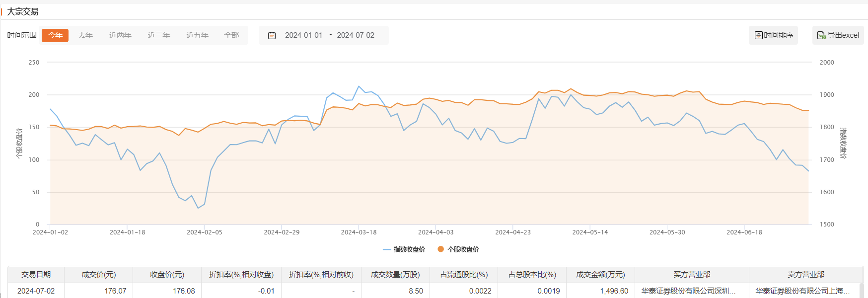Toggle the 个股收盘价 series label in legend
Image resolution: width=868 pixels, height=298 pixels.
click(x=463, y=249)
